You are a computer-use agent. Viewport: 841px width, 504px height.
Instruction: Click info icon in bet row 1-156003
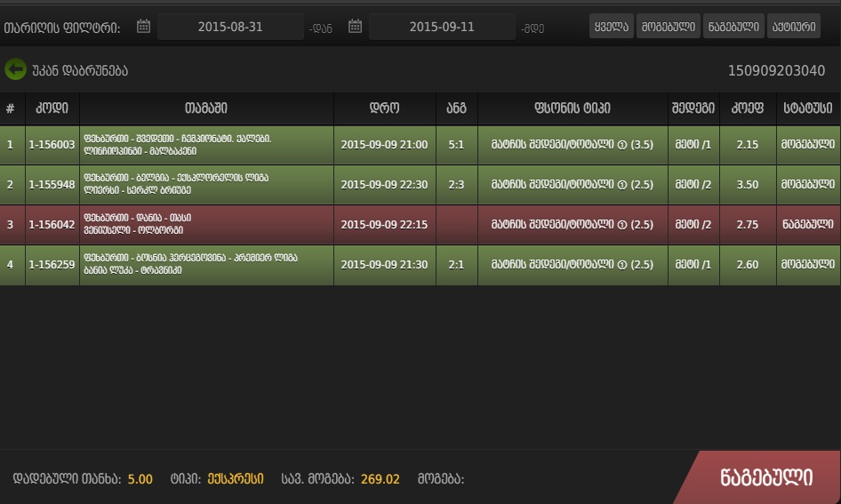pyautogui.click(x=622, y=145)
